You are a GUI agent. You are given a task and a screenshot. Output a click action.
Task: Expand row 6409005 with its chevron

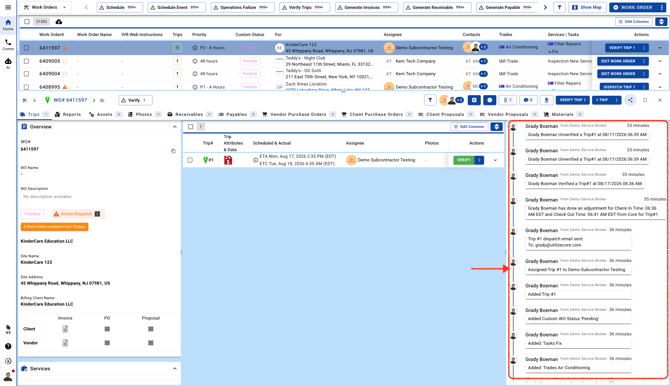pyautogui.click(x=660, y=61)
